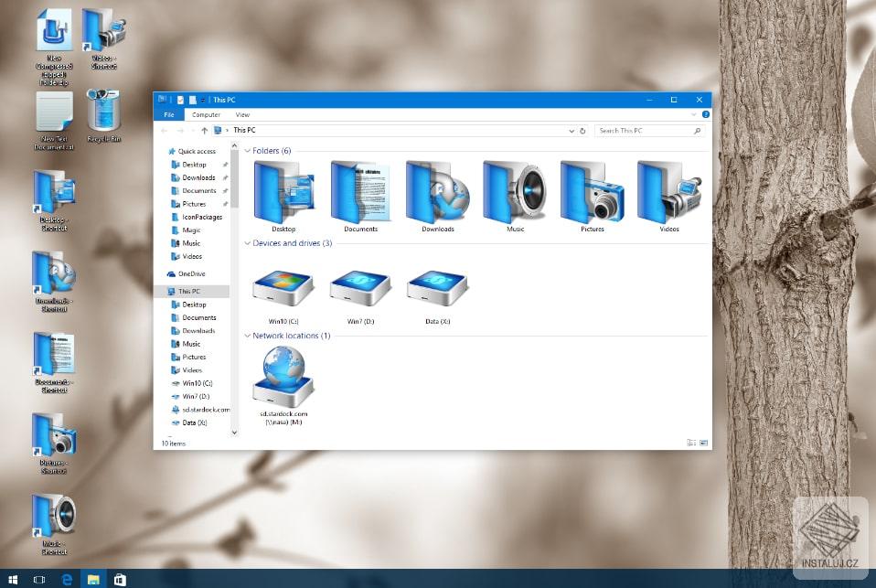Collapse the Folders (6) section
Image resolution: width=876 pixels, height=588 pixels.
pos(246,150)
